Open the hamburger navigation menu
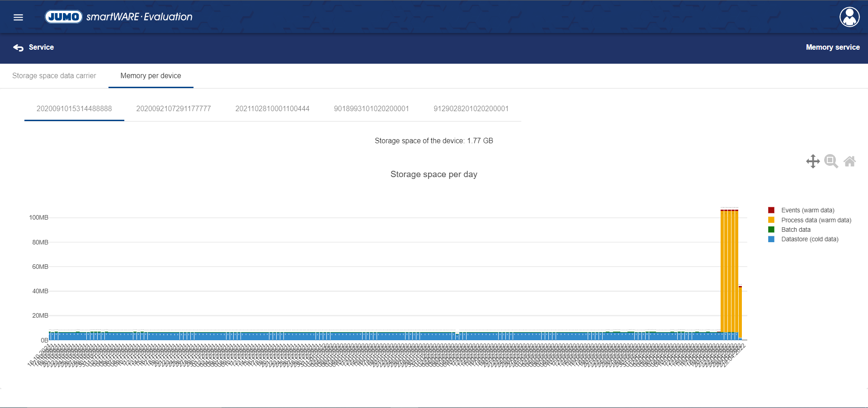 point(18,17)
